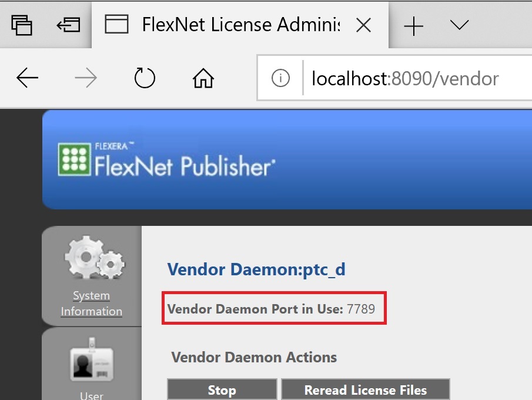
Task: Click the System Information gears icon
Action: 93,258
